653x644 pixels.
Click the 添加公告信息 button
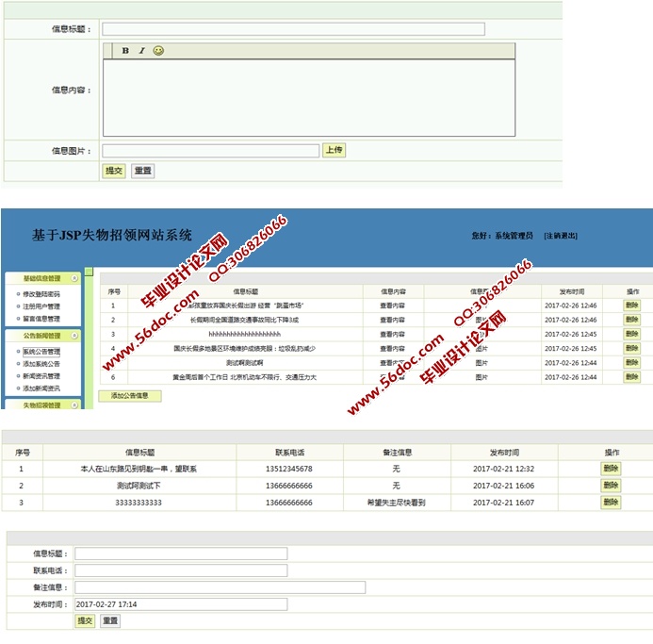click(130, 396)
